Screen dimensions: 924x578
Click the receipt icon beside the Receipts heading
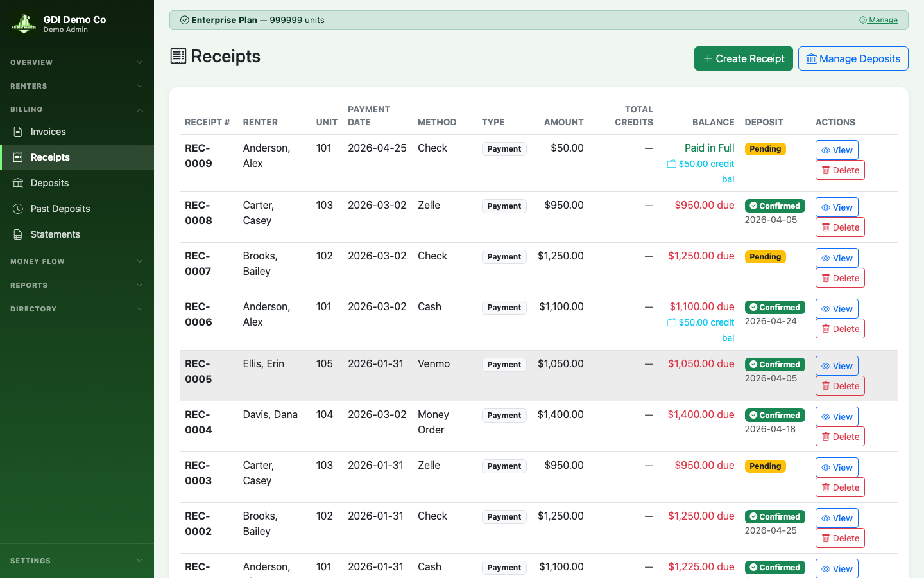tap(178, 56)
